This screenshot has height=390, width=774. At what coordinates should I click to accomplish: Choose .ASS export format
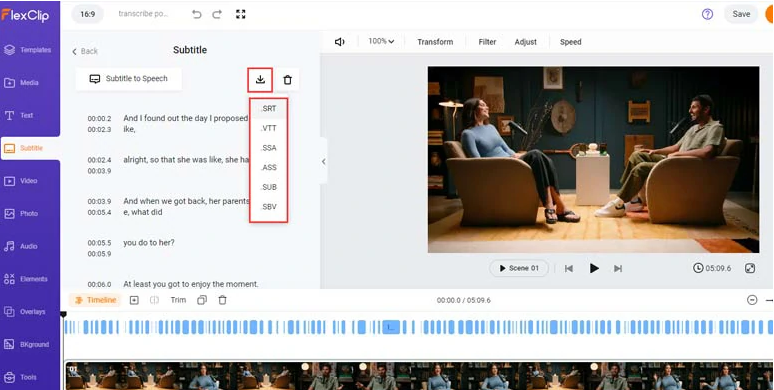[x=269, y=168]
